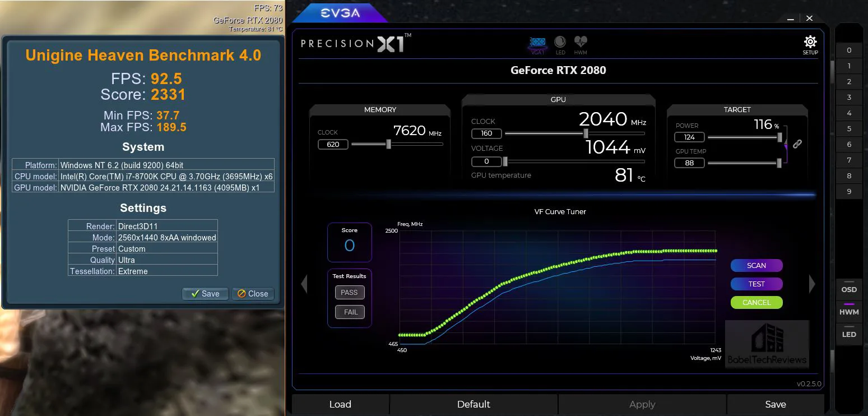Select profile slot 2
Screen dimensions: 868x416
[849, 82]
